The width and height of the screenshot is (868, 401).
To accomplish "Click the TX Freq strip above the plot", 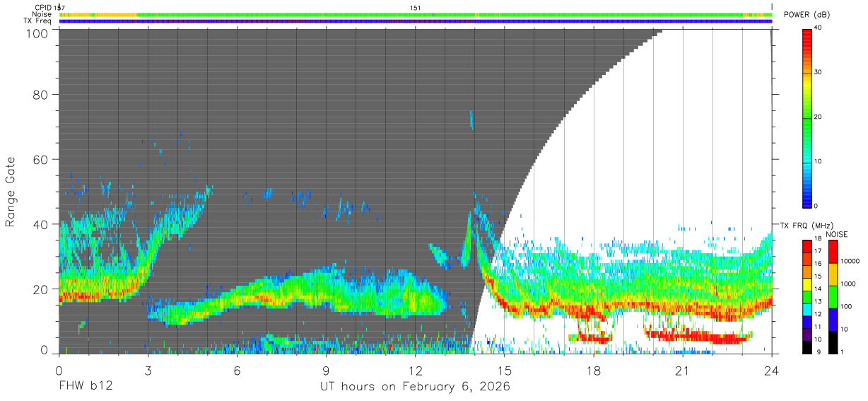I will 416,21.
